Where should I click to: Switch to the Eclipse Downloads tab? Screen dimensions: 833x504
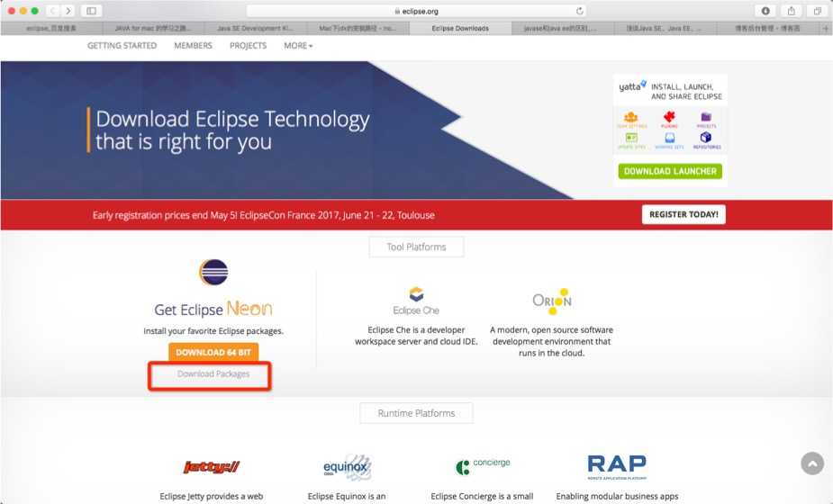[x=460, y=28]
